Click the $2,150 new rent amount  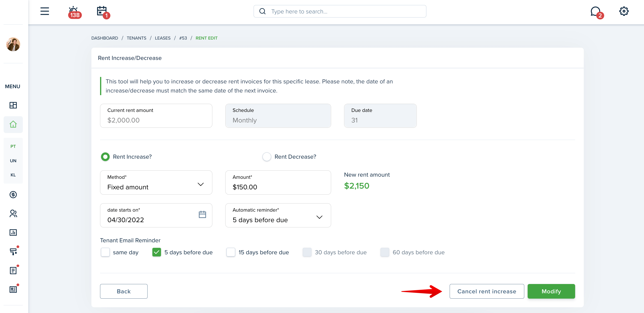(357, 185)
